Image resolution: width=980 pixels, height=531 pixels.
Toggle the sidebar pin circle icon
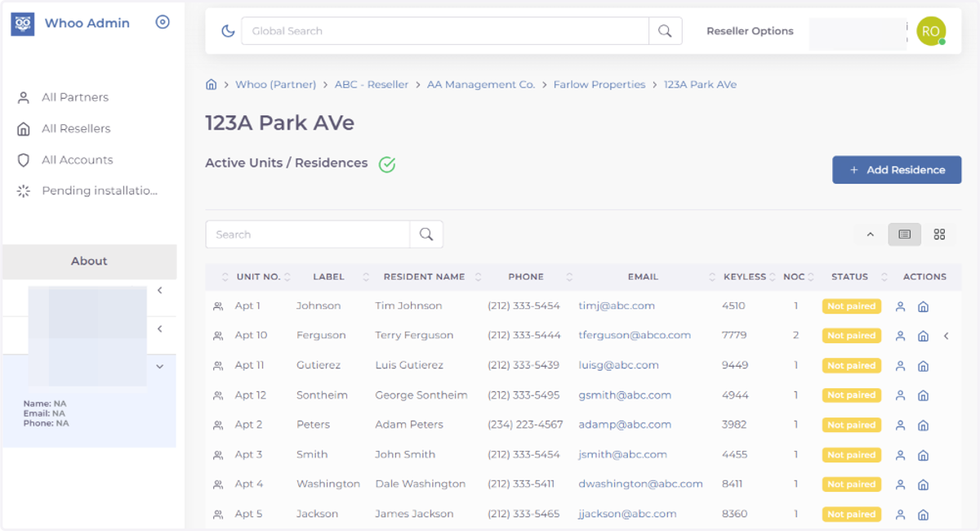pos(163,22)
